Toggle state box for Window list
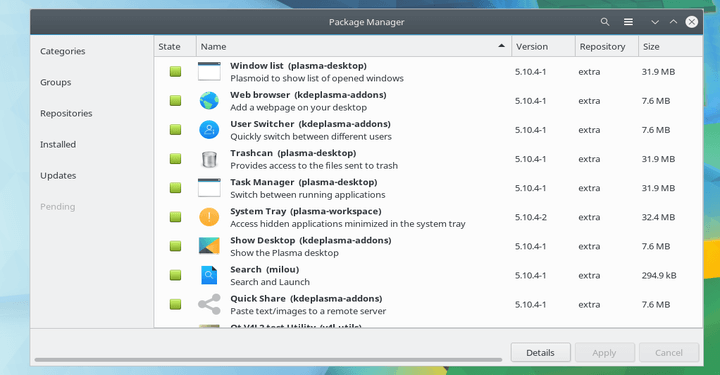Image resolution: width=720 pixels, height=375 pixels. click(x=175, y=72)
